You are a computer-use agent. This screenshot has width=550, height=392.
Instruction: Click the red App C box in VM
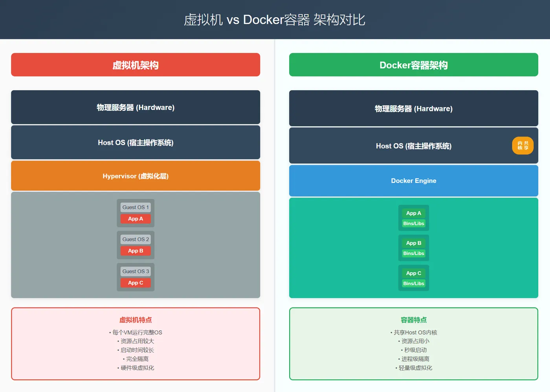136,283
